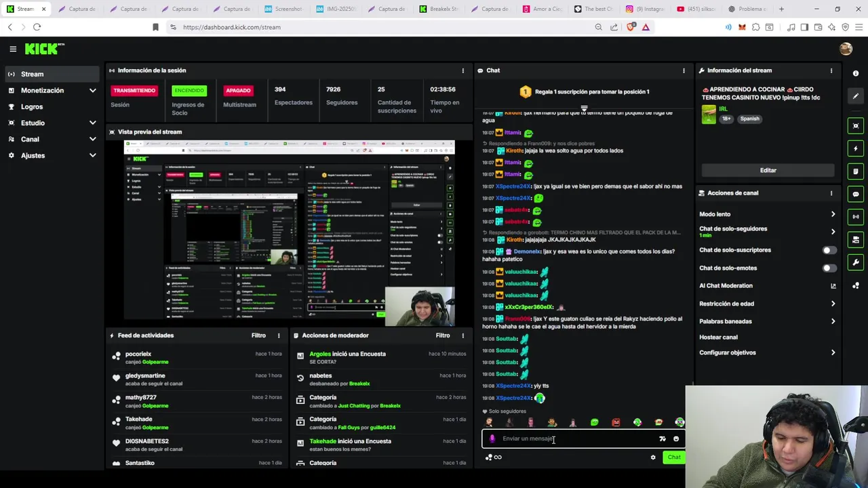The image size is (868, 488).
Task: Click the stream preview video thumbnail
Action: click(290, 233)
